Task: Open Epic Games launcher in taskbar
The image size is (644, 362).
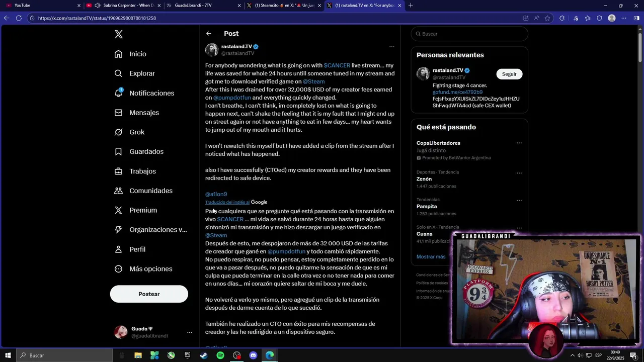Action: 187,355
